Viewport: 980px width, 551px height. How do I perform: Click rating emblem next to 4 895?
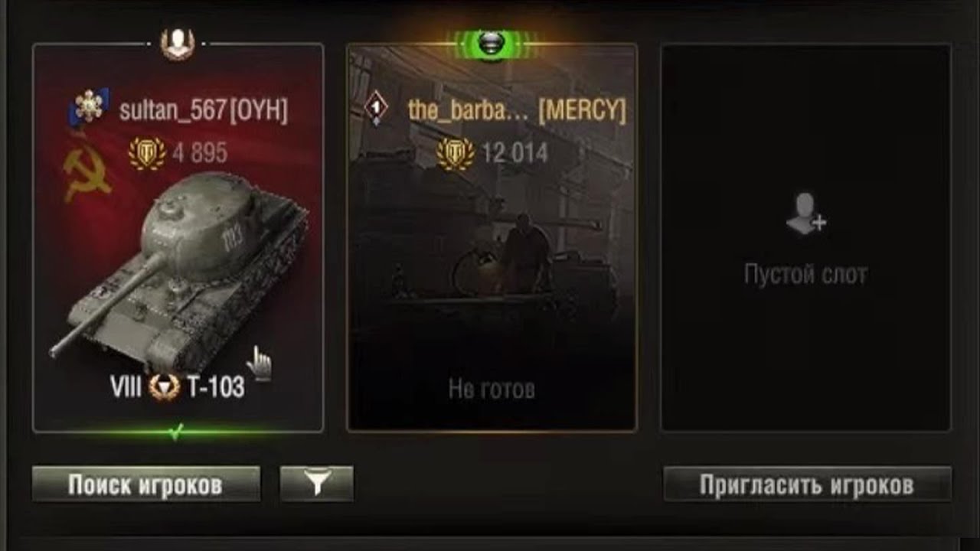point(147,153)
